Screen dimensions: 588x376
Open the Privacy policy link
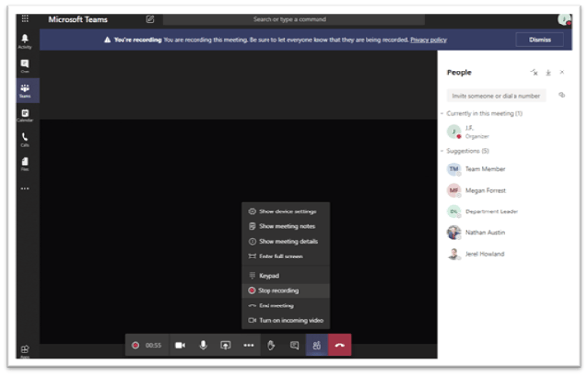pyautogui.click(x=428, y=40)
